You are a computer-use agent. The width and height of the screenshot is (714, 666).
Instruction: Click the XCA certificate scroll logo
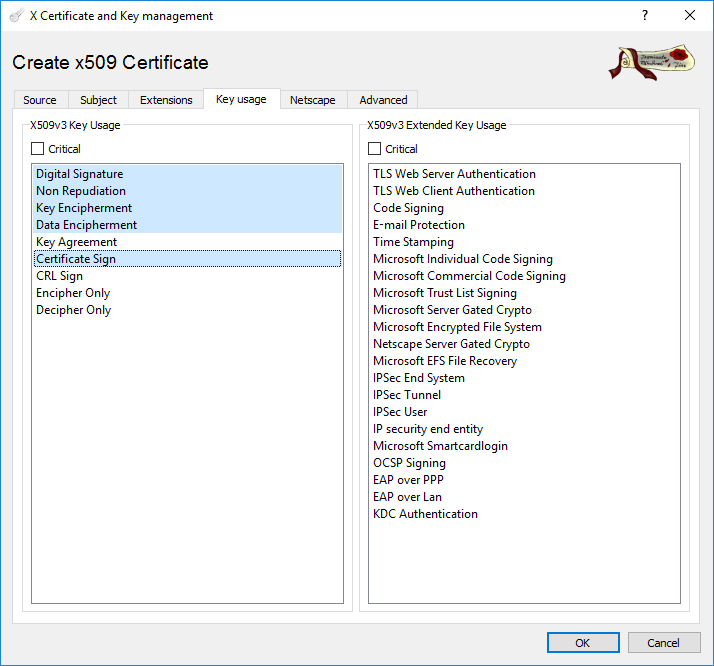click(651, 62)
